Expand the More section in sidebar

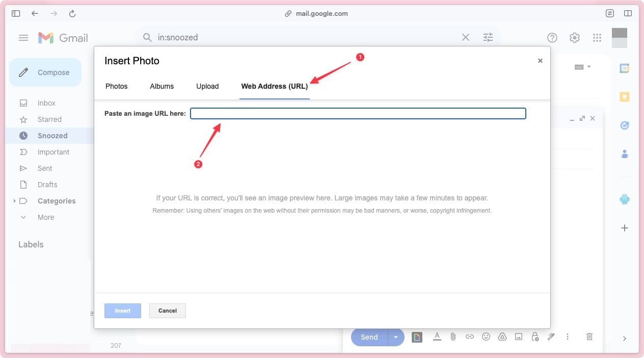click(23, 217)
